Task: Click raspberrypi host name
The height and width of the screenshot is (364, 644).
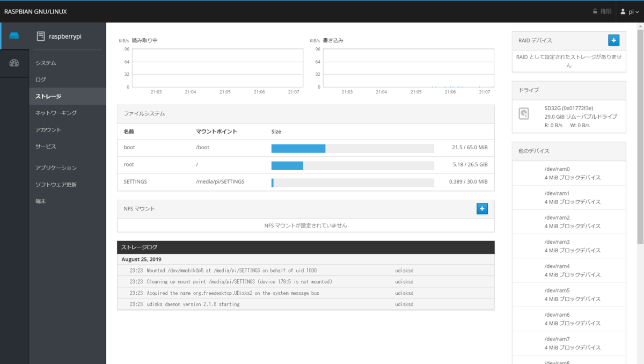Action: [x=65, y=37]
